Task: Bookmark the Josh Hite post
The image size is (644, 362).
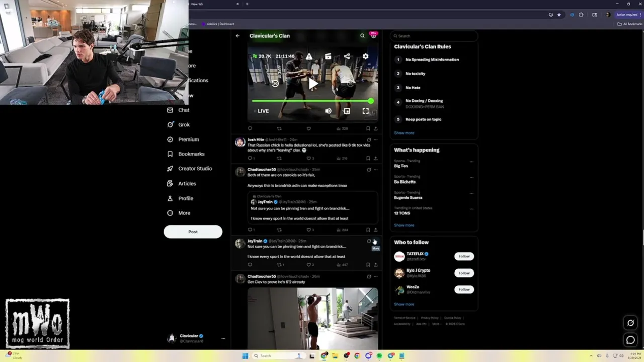Action: coord(368,158)
